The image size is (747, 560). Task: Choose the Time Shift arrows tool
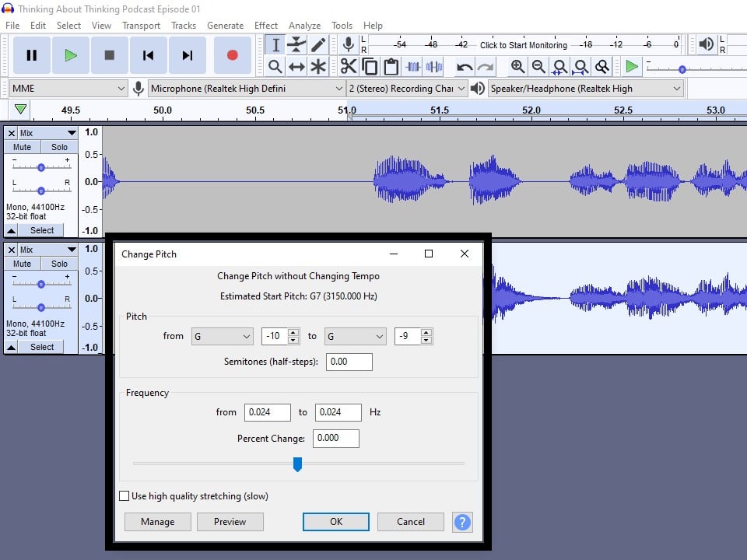296,67
